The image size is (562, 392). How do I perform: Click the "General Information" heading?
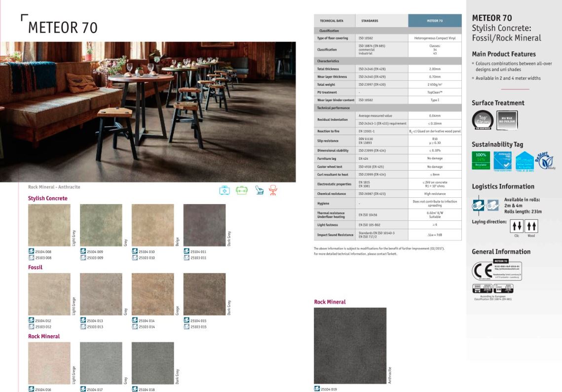pos(501,251)
